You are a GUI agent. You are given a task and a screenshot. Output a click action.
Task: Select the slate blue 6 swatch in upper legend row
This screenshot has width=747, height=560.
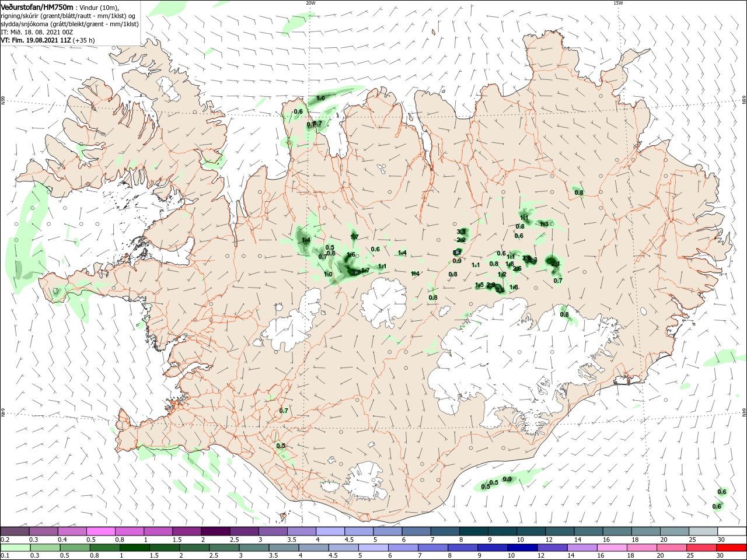pos(416,531)
